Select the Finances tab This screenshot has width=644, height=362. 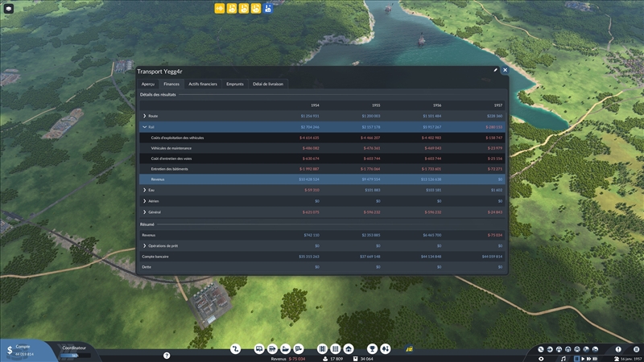coord(171,84)
